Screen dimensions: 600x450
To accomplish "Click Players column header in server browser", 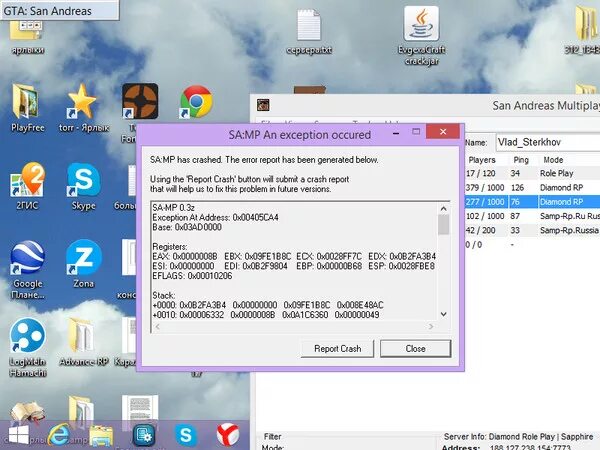I will point(482,160).
